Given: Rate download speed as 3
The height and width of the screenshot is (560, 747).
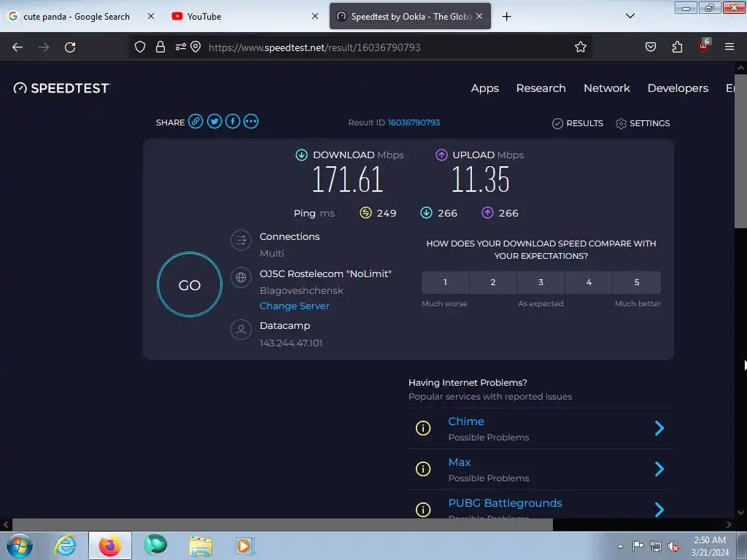Looking at the screenshot, I should point(541,282).
